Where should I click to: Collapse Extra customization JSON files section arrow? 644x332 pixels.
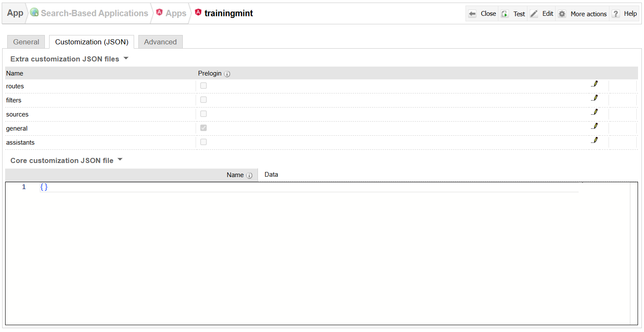126,58
